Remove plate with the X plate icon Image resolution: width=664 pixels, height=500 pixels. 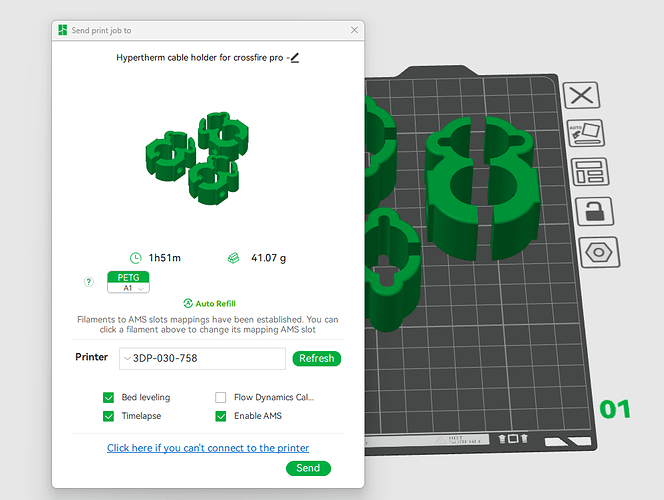click(581, 95)
